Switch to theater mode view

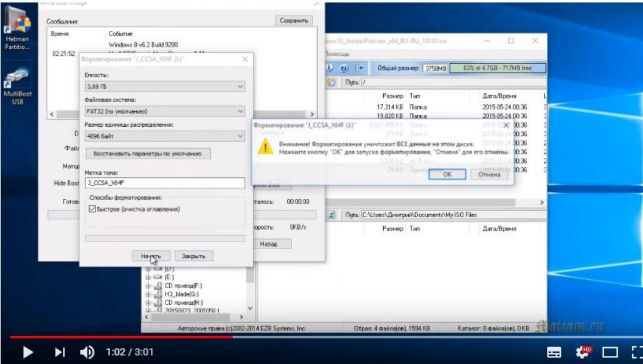pos(610,352)
